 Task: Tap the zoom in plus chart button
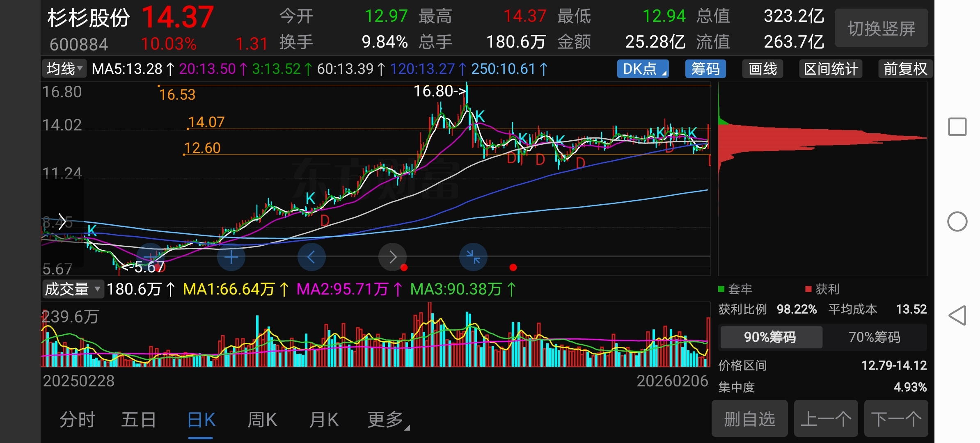(231, 257)
